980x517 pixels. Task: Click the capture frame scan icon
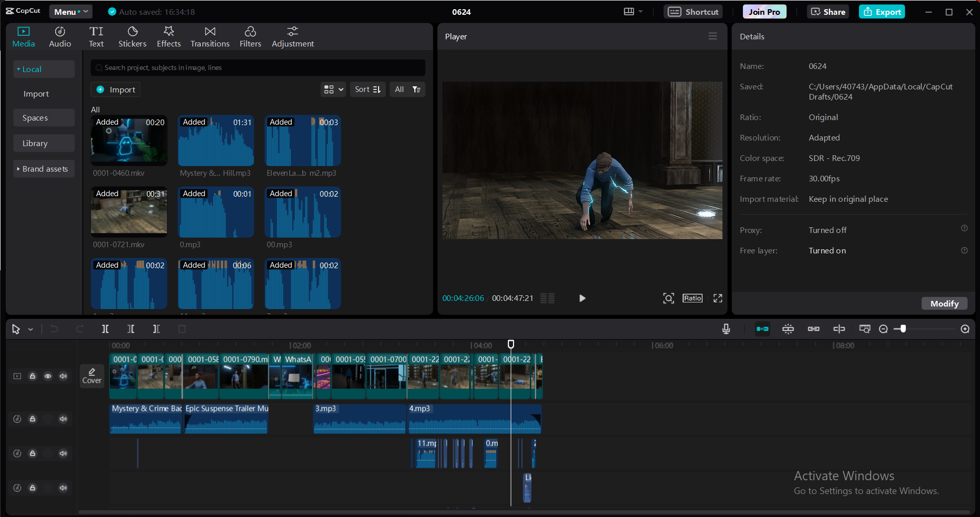click(668, 298)
